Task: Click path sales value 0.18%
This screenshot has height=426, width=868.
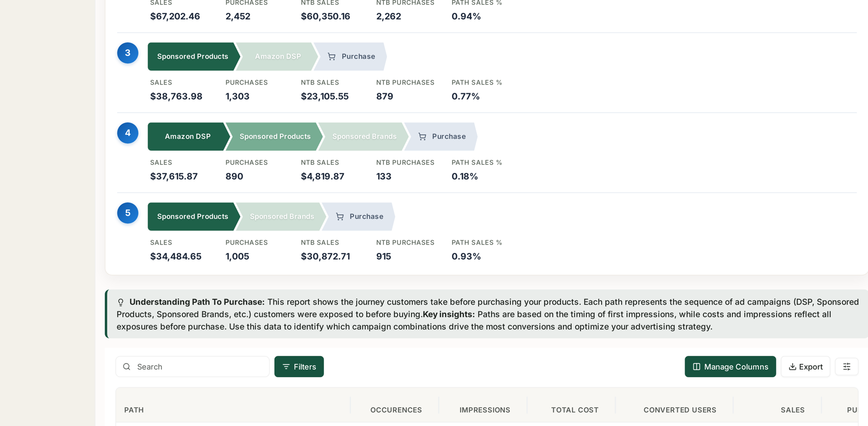Action: click(465, 177)
